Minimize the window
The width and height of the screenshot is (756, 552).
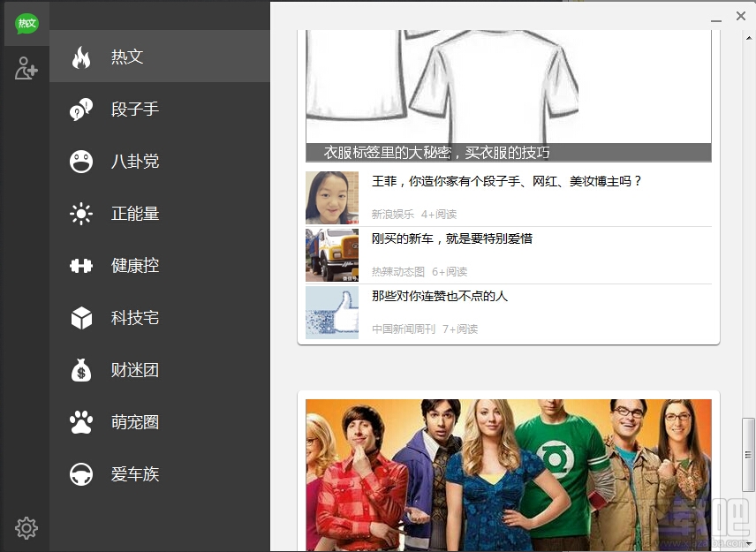tap(716, 20)
